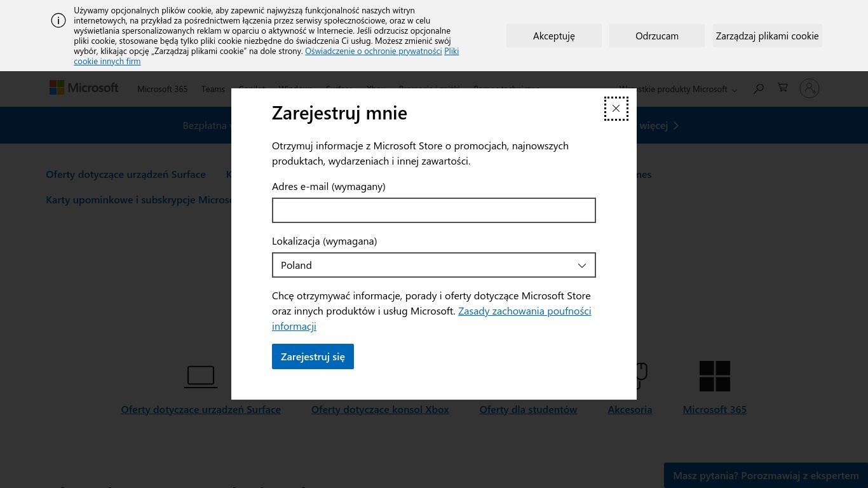868x488 pixels.
Task: Open Oświadczenie o ochronie prywatności link
Action: pyautogui.click(x=374, y=51)
